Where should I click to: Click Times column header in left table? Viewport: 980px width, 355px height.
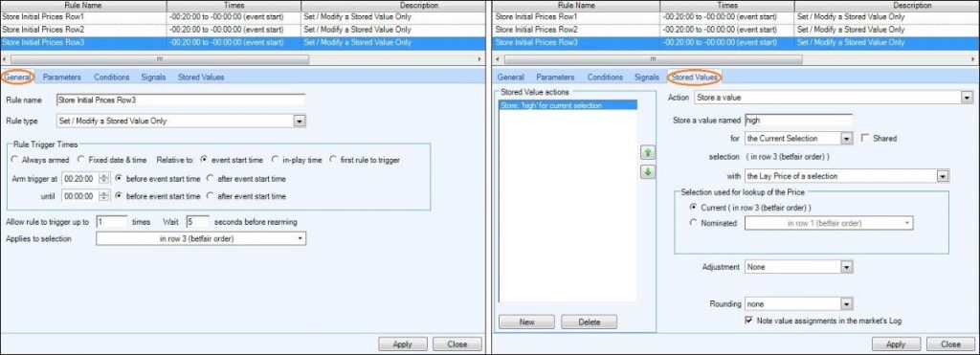click(x=234, y=5)
